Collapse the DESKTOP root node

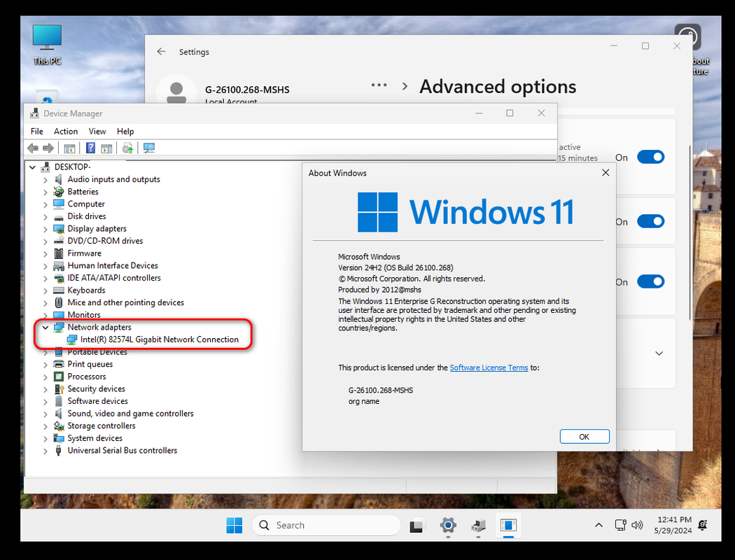32,167
